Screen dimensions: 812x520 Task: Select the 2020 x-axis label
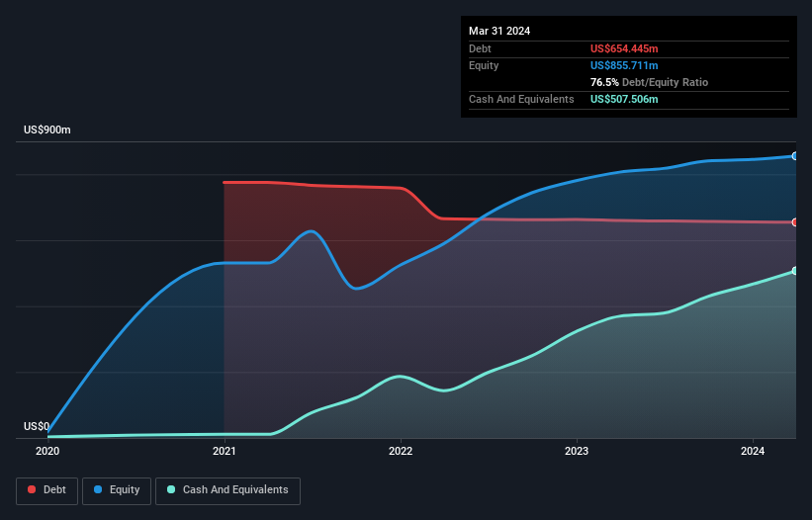pyautogui.click(x=47, y=451)
